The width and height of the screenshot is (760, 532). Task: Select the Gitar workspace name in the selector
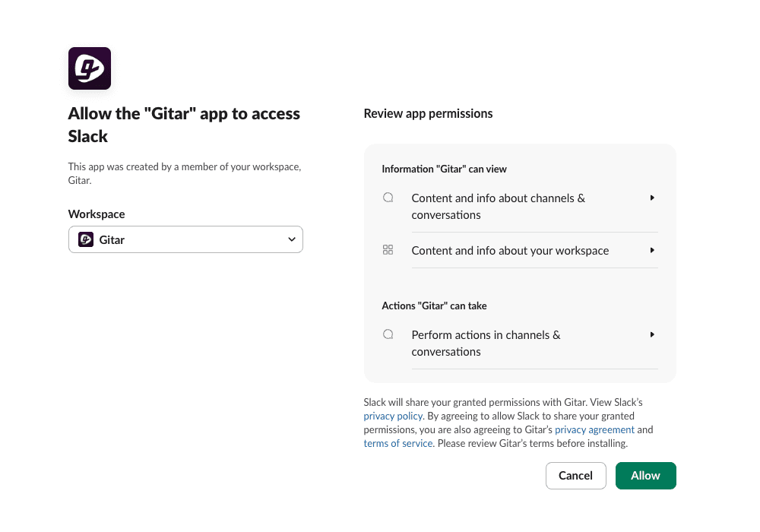click(x=112, y=239)
